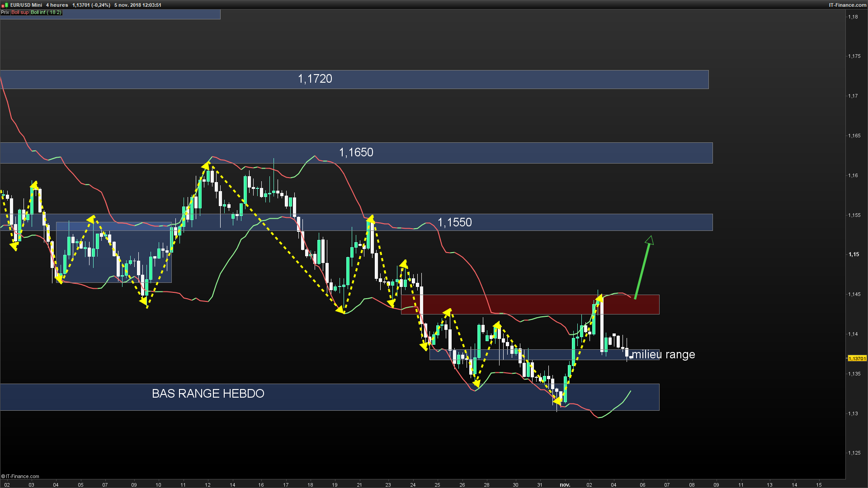The image size is (868, 488).
Task: Select the 1,1550 zone label
Action: 455,222
